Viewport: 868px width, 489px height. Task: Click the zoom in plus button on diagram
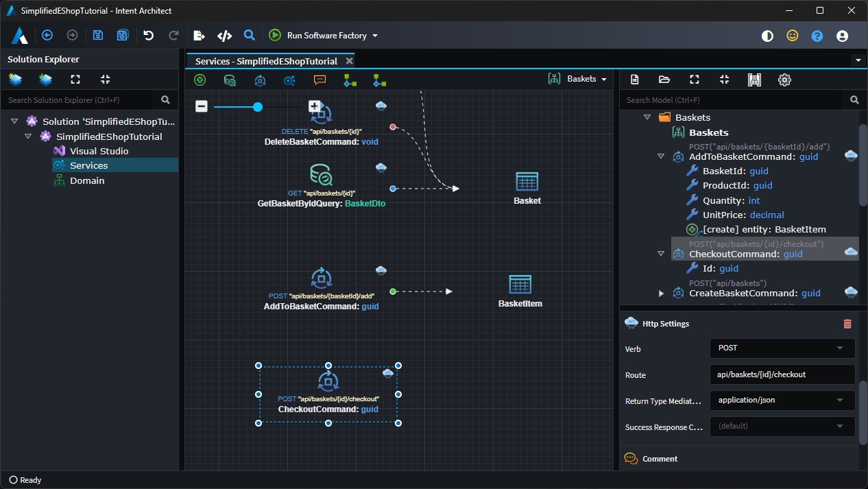(314, 106)
